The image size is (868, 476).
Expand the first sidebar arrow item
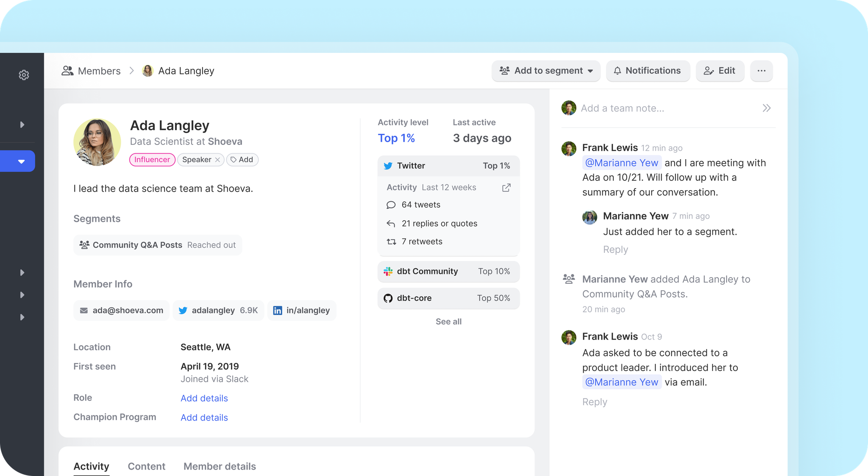point(22,125)
